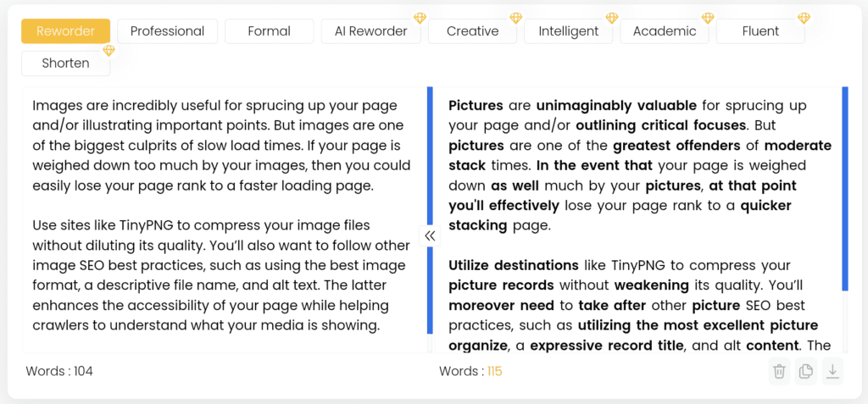
Task: Select the AI Reworder mode
Action: pos(371,31)
